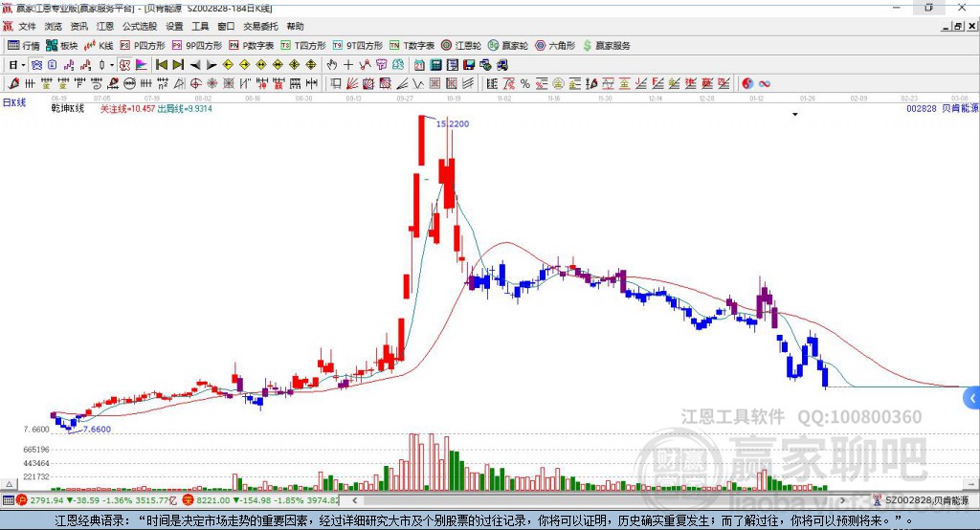Select the zigzag wave line tool
Screen dimensions: 980x530
pos(417,83)
